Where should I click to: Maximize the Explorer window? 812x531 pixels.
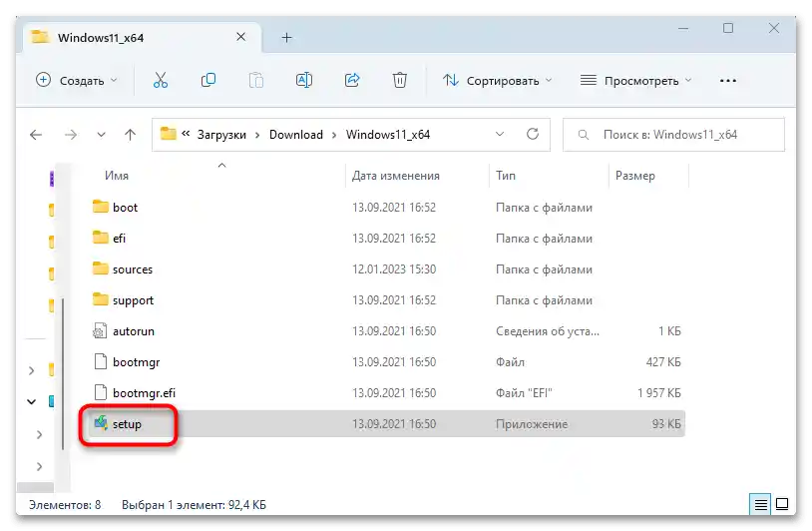[728, 28]
